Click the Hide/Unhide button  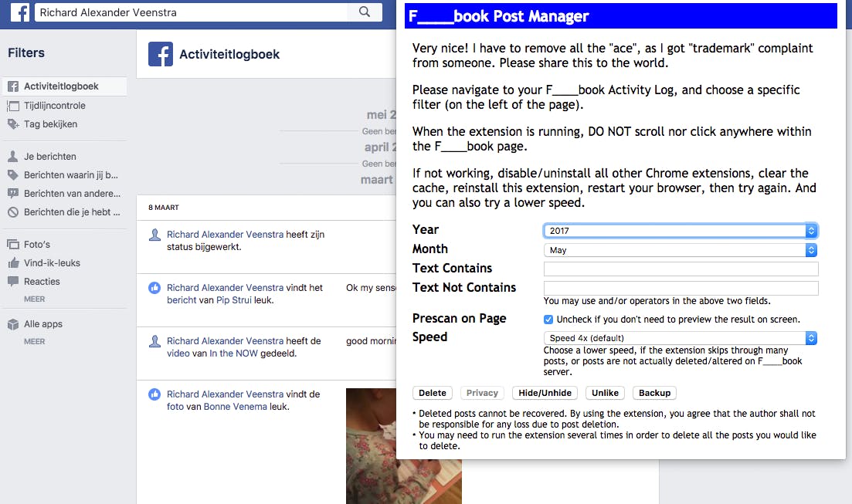(x=545, y=393)
